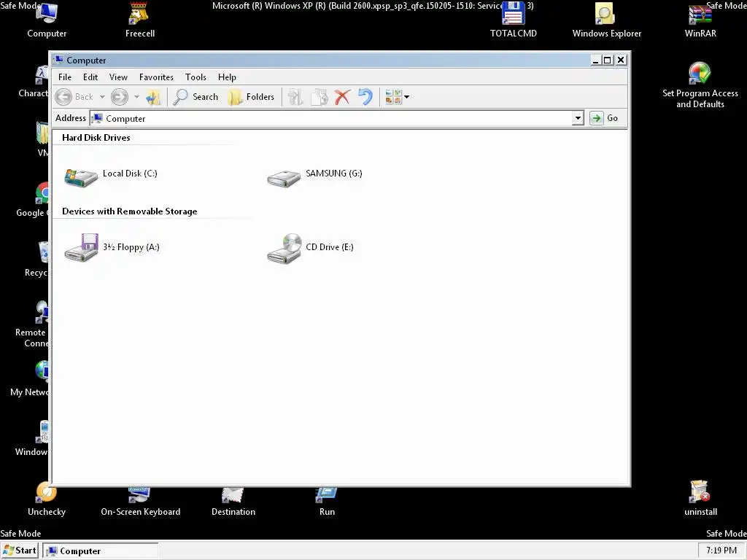Click the Start button

pos(20,551)
